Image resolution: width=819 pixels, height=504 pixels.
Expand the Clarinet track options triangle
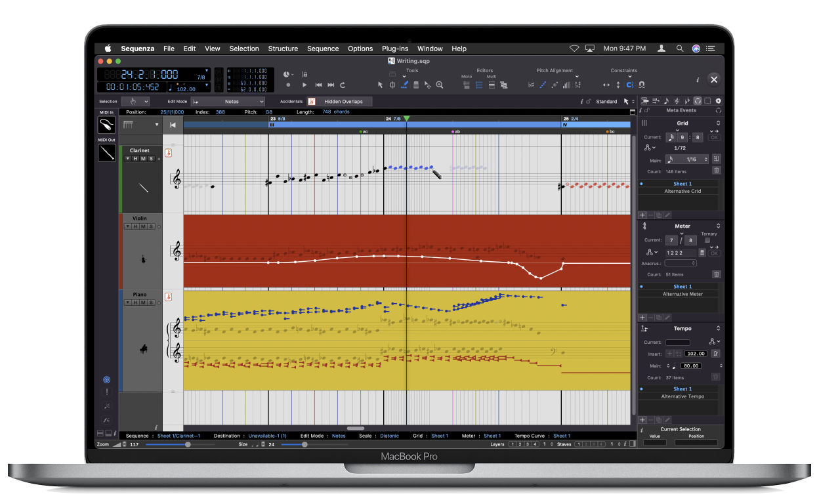127,159
